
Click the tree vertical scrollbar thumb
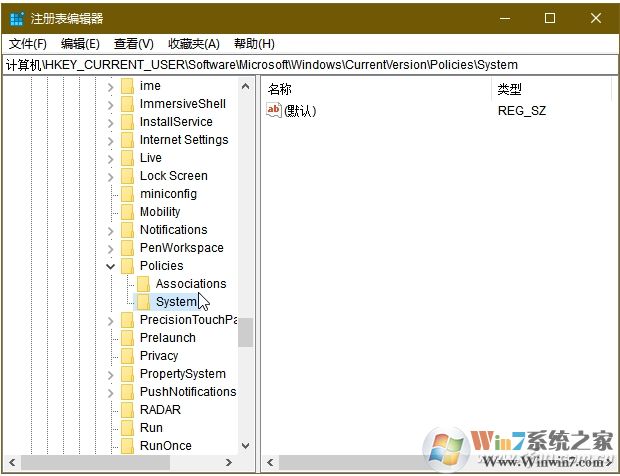pyautogui.click(x=246, y=332)
